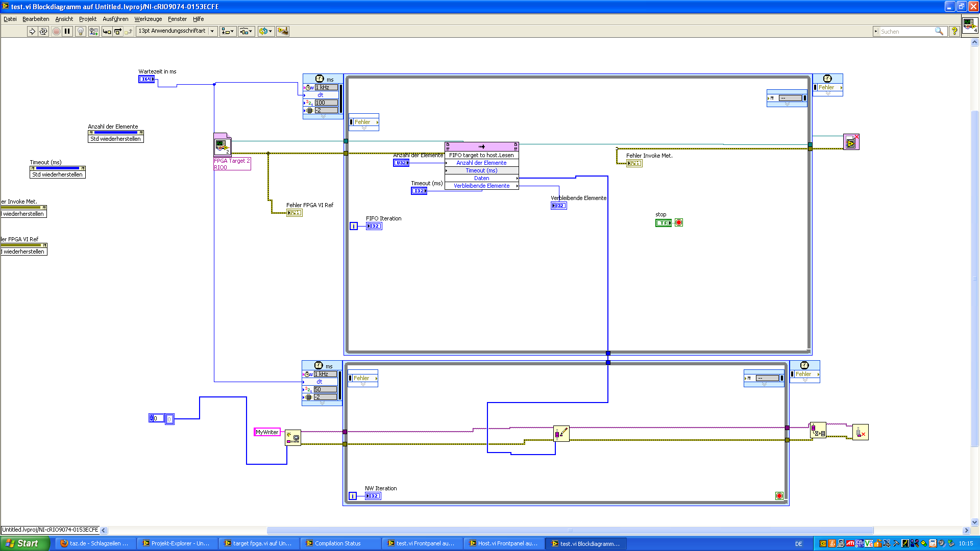Click the context help question mark icon
Image resolution: width=980 pixels, height=551 pixels.
954,32
